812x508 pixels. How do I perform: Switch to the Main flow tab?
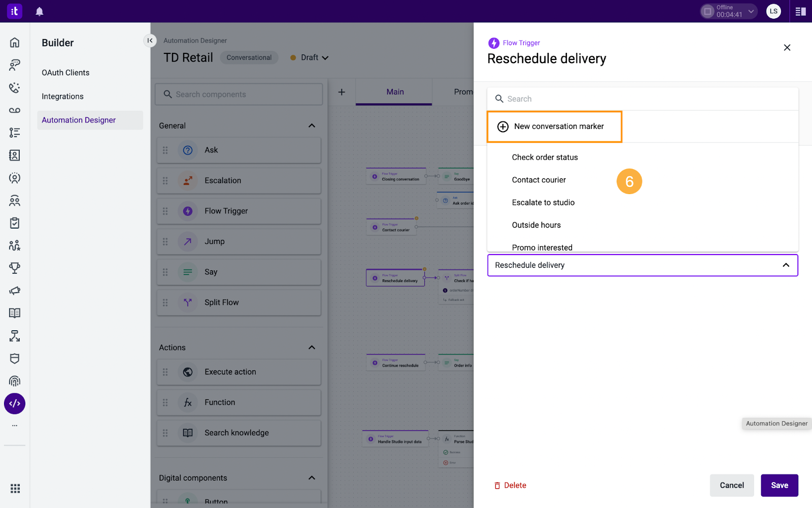(395, 92)
